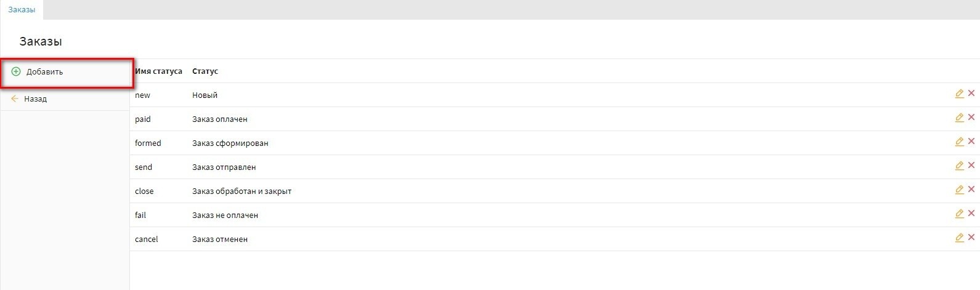Viewport: 980px width, 290px height.
Task: Edit the paid status entry
Action: [959, 118]
